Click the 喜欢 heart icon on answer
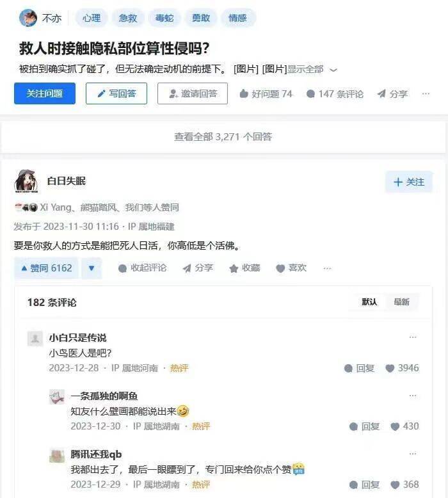This screenshot has height=498, width=448. pos(280,269)
